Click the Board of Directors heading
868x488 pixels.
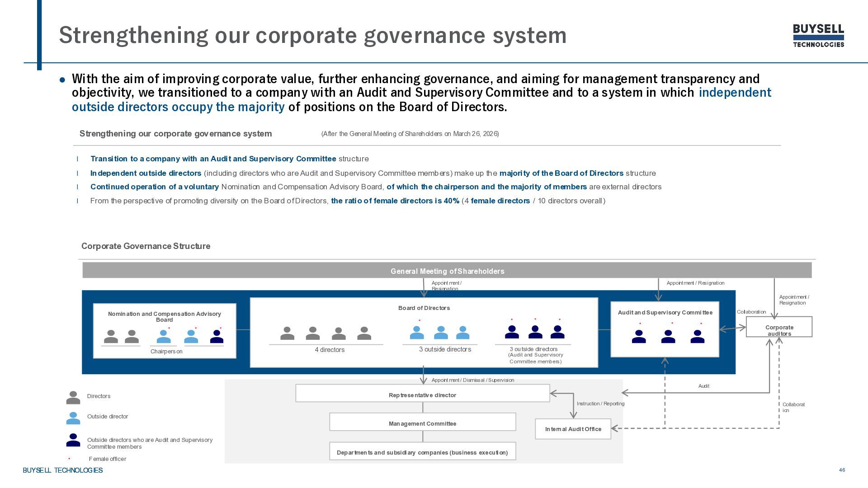click(x=424, y=308)
